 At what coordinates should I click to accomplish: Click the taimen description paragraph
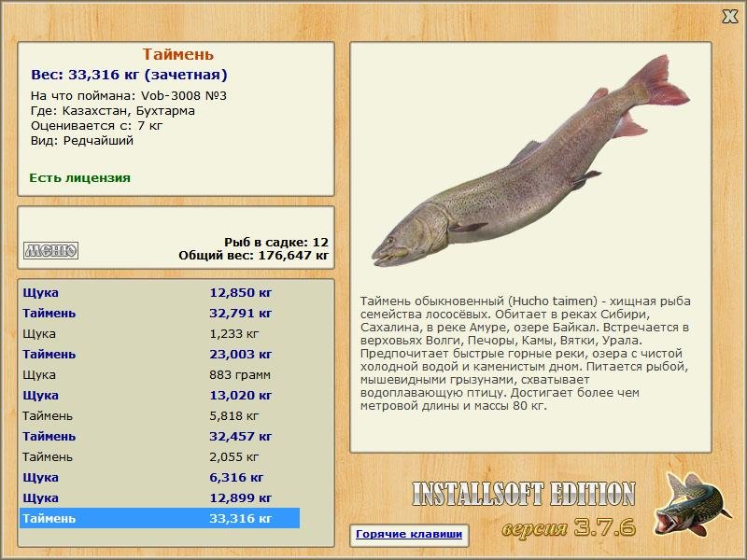(x=526, y=354)
